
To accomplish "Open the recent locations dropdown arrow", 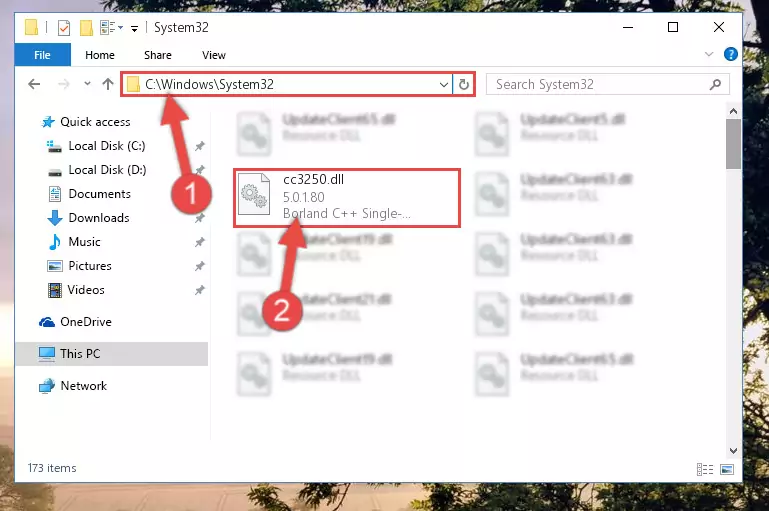I will [87, 84].
